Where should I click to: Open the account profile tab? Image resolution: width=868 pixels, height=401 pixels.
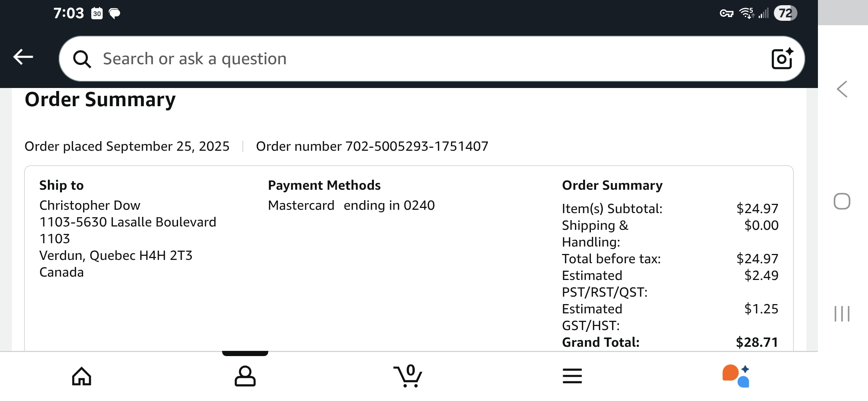[x=245, y=376]
